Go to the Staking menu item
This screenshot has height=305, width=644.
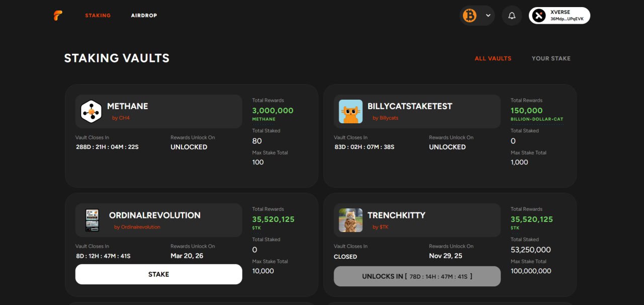98,16
